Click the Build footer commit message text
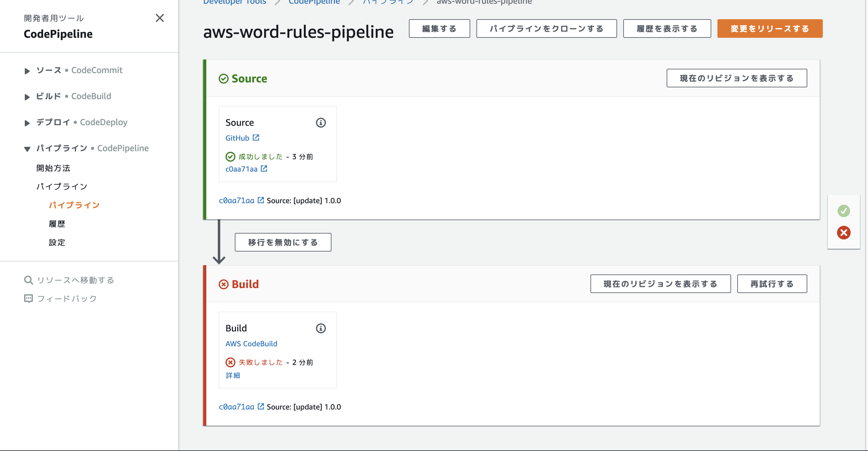The image size is (868, 451). tap(304, 406)
